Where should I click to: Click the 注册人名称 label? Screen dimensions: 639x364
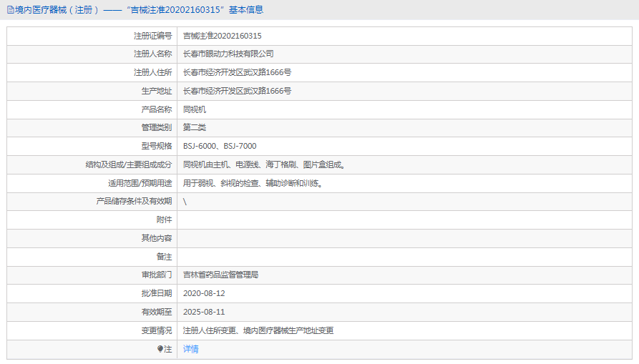153,54
